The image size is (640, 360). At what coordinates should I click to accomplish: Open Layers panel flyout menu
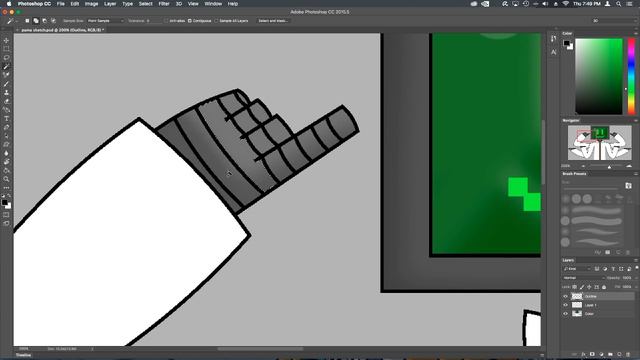(636, 260)
